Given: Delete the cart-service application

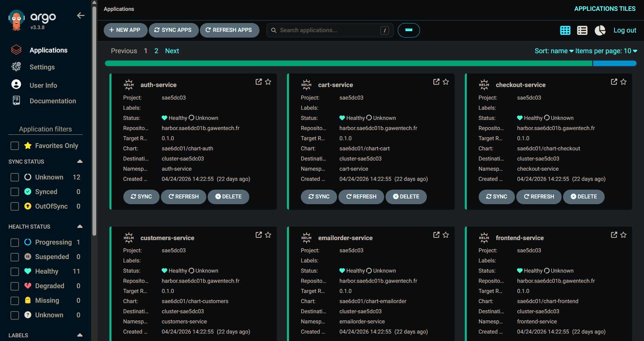Looking at the screenshot, I should [x=406, y=197].
